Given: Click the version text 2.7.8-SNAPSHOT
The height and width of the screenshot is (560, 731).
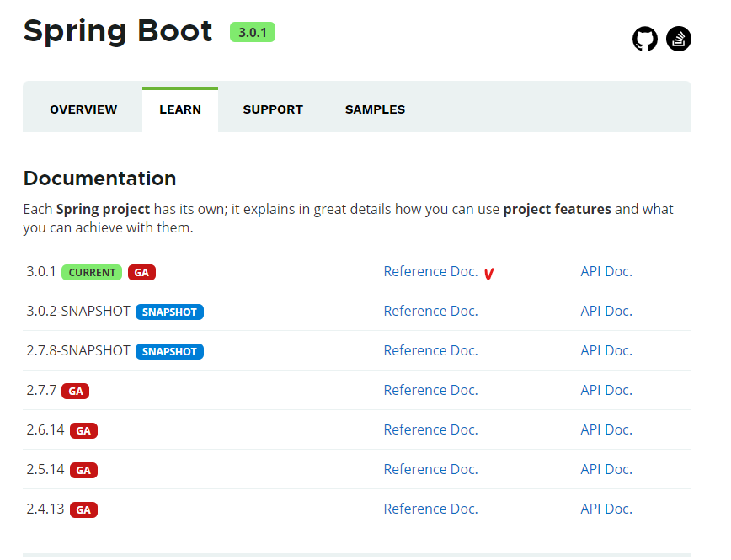Looking at the screenshot, I should pos(78,350).
